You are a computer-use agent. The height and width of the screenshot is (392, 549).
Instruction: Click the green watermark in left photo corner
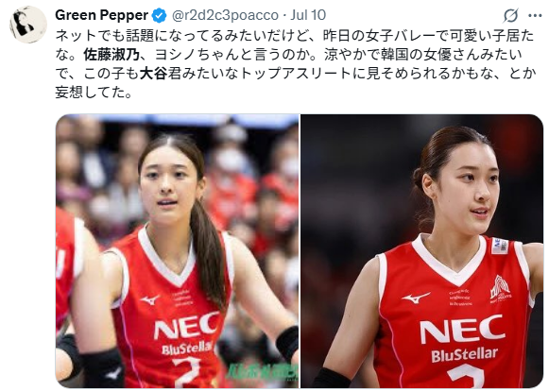coord(262,375)
